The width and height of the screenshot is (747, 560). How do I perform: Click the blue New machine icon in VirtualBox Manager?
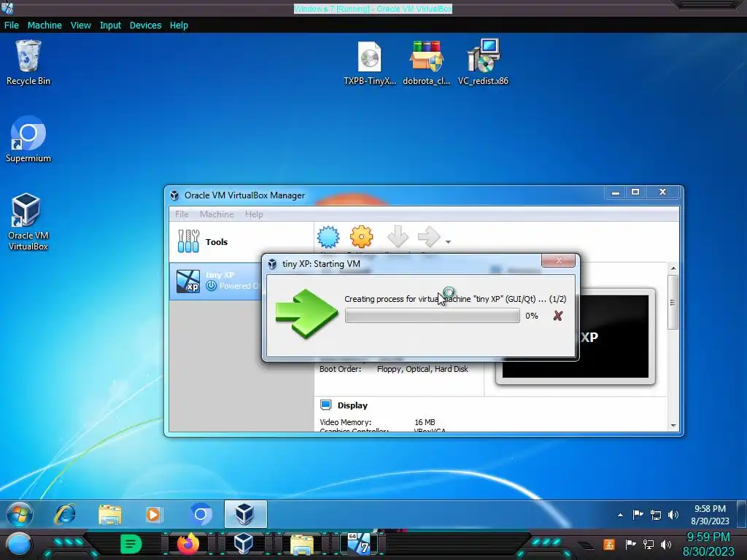click(328, 237)
